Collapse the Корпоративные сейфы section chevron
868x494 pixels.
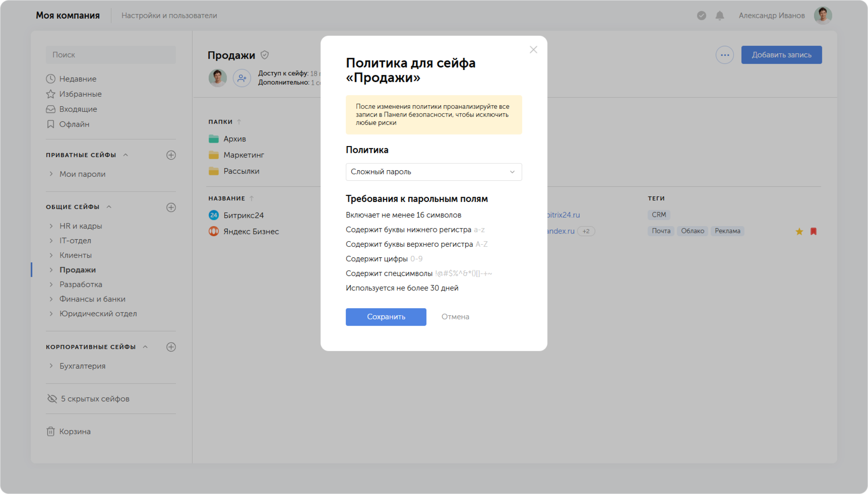pos(145,347)
